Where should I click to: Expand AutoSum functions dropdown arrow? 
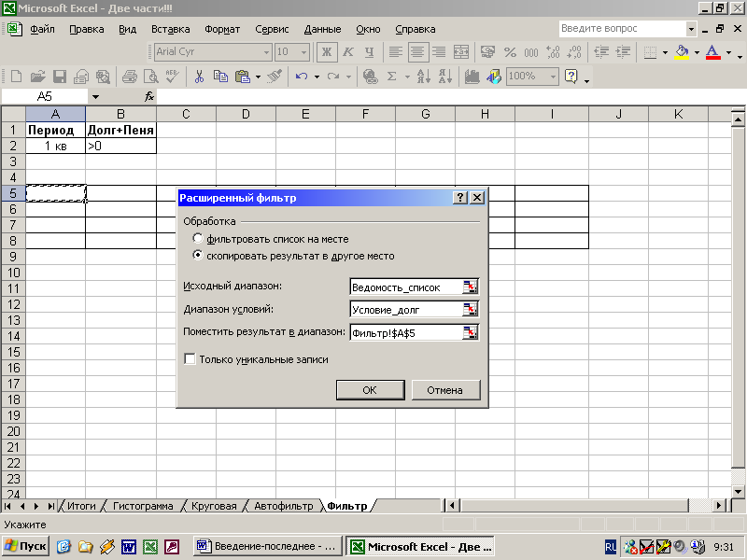[407, 77]
